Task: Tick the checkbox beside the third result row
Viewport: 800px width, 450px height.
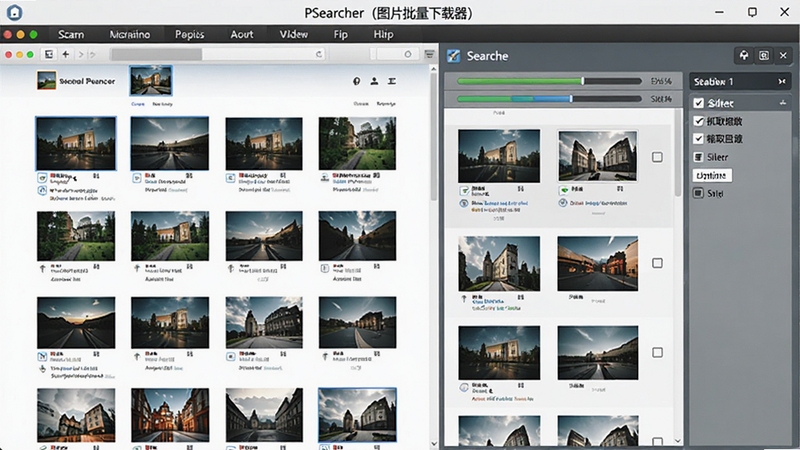Action: click(x=657, y=353)
